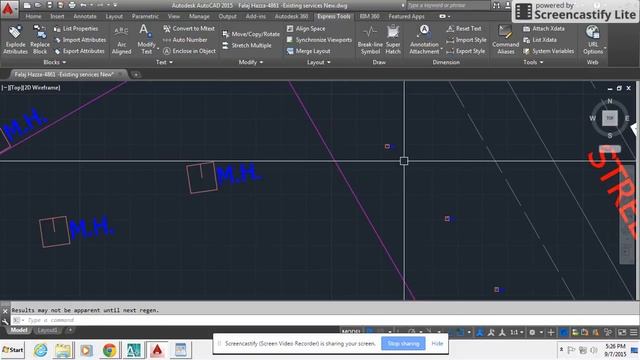Click the Undo arrow in quick access toolbar
The width and height of the screenshot is (640, 360).
pos(83,5)
